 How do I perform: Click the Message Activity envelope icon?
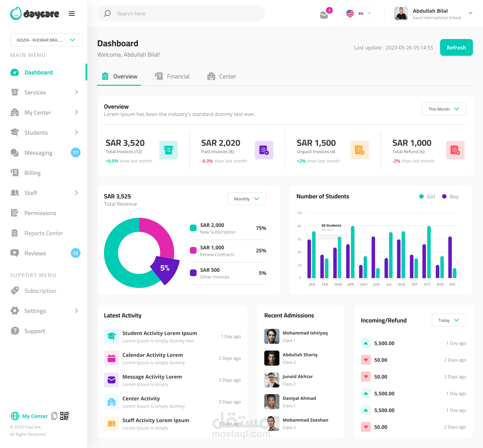tap(111, 380)
